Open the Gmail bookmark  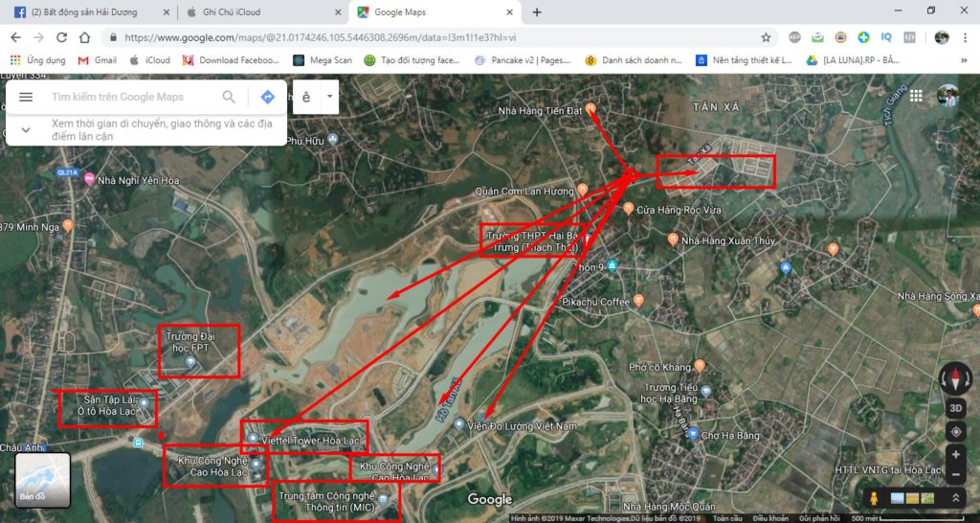pos(98,59)
